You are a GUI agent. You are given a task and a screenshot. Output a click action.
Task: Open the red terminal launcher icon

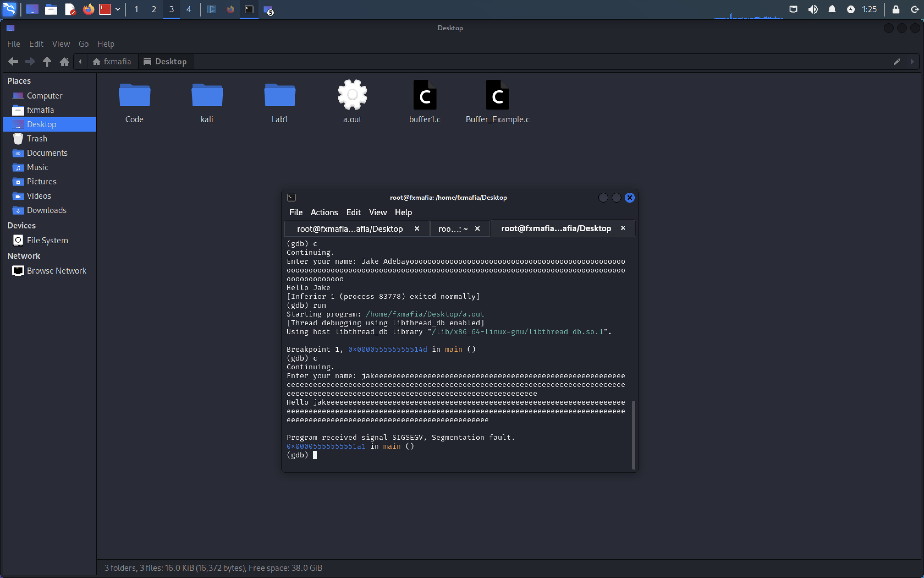[x=105, y=9]
